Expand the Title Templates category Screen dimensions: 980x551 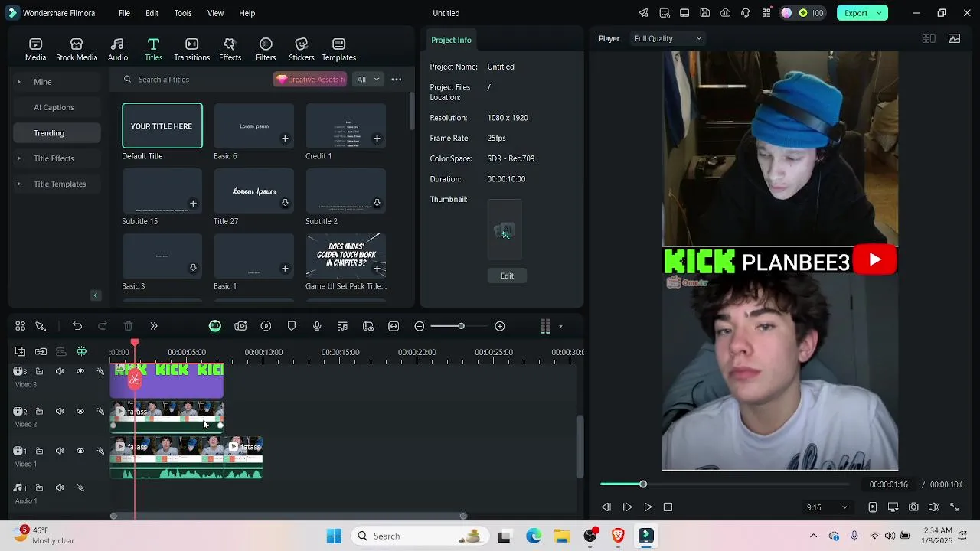[19, 184]
